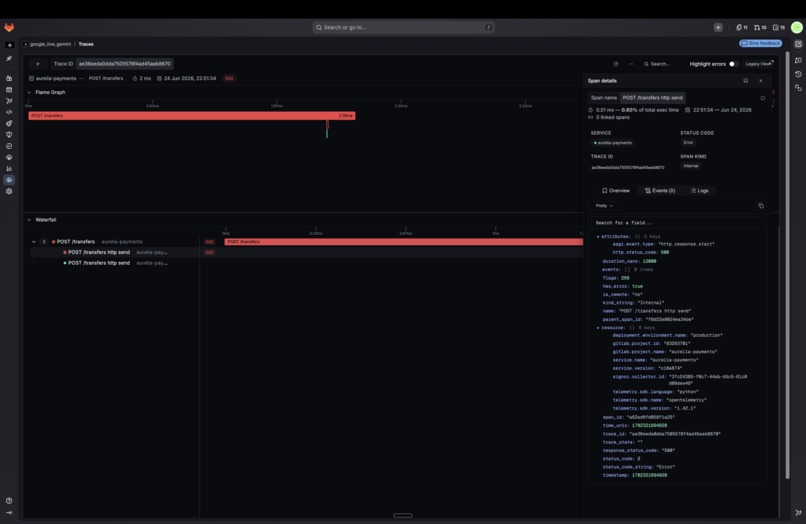Open the compose edit icon in right rail
The image size is (806, 524).
pos(798,44)
